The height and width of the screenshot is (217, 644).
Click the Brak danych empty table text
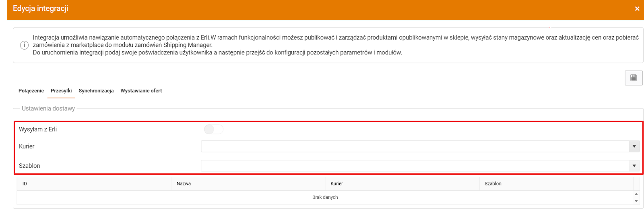point(325,197)
